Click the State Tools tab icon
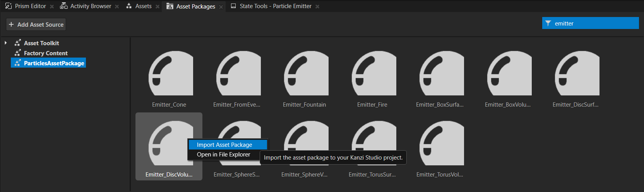The width and height of the screenshot is (644, 192). (233, 6)
